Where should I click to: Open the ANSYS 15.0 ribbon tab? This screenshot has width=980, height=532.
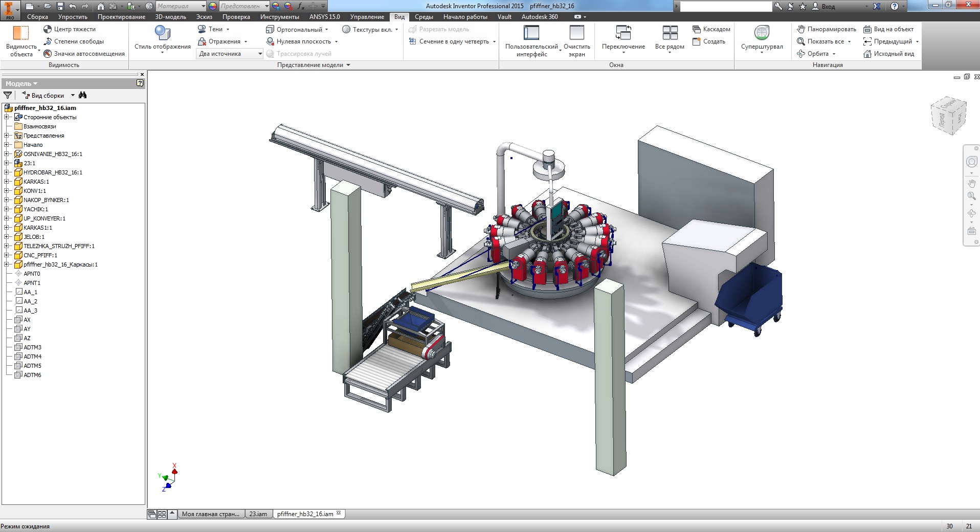pyautogui.click(x=324, y=17)
